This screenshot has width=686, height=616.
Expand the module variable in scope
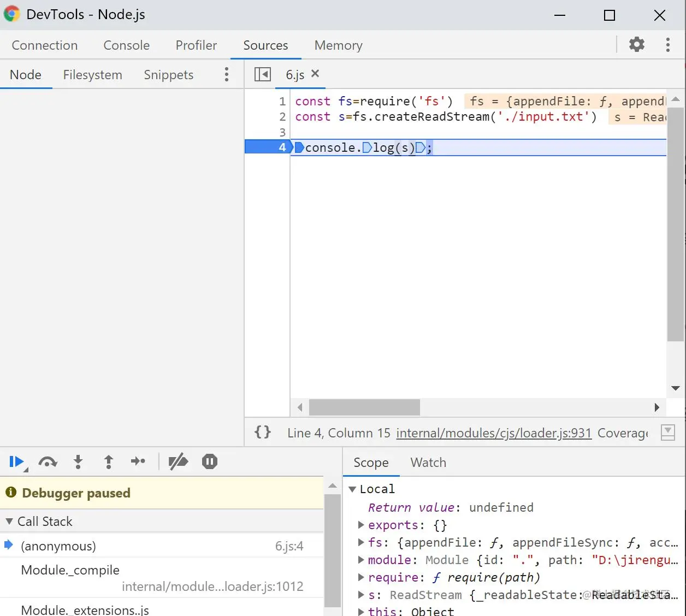361,560
